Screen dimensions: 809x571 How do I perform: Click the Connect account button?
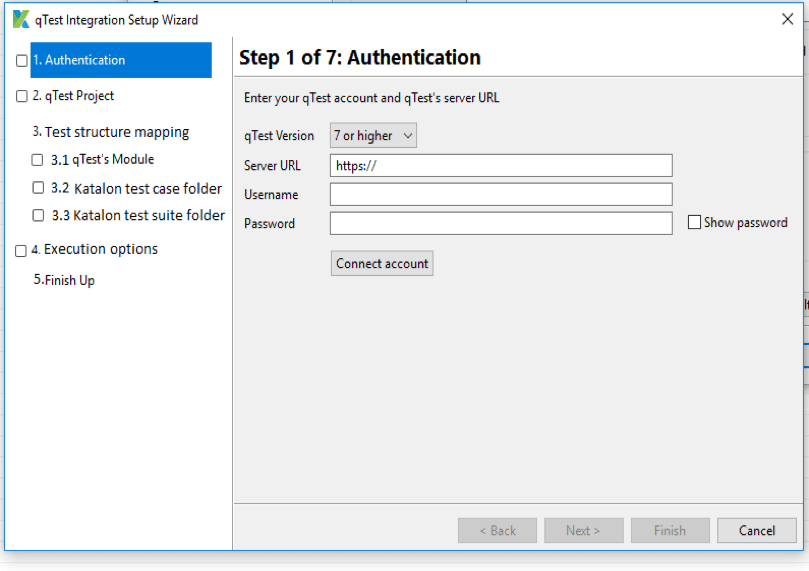pos(382,264)
